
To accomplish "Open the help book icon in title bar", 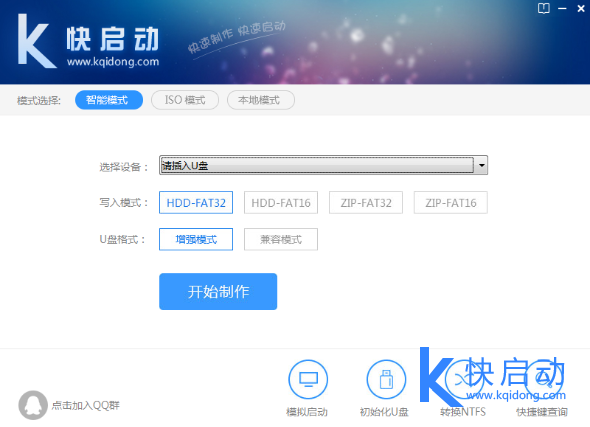I will click(543, 8).
